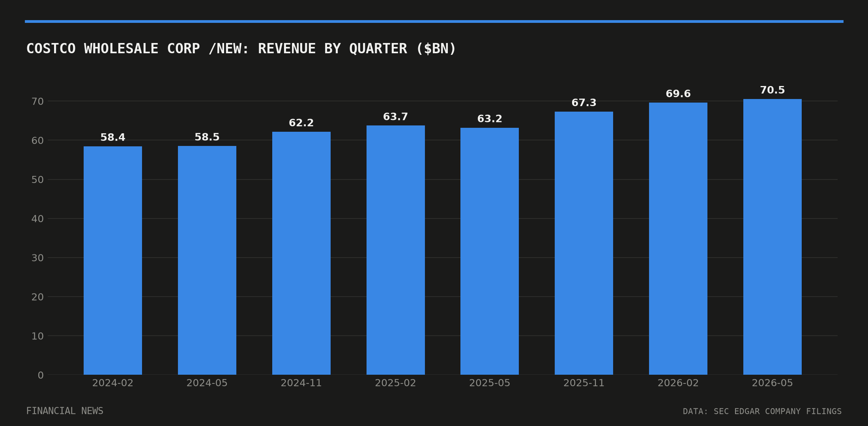Click the 58.5 value label
Screen dimensions: 868x426
click(207, 137)
